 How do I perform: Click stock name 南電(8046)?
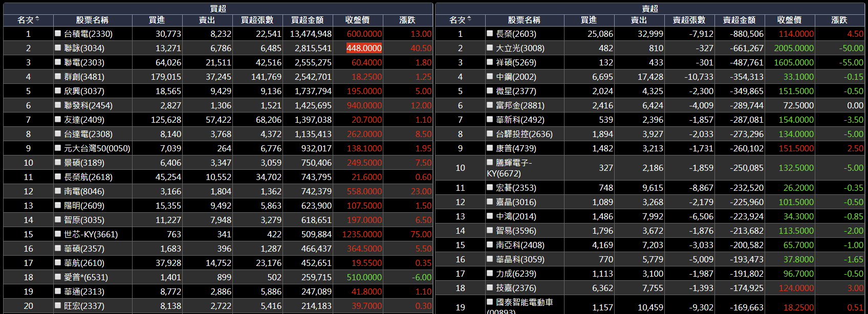[84, 191]
